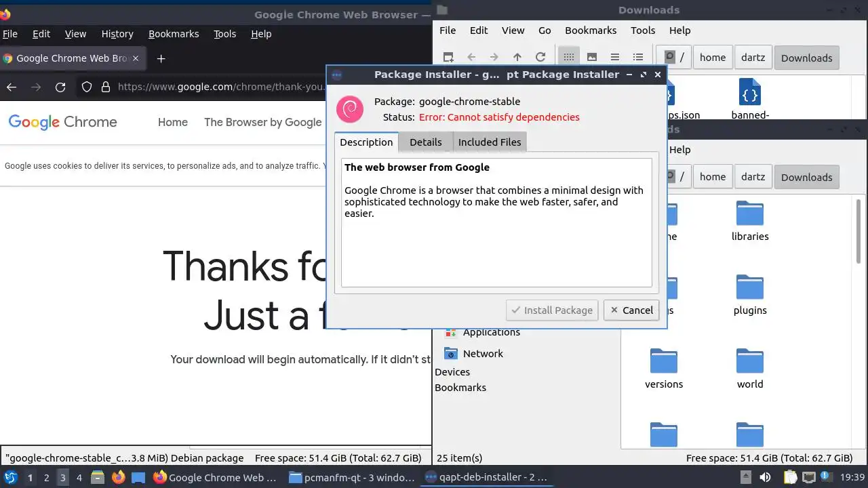Click "Error: Cannot satisfy dependencies" status text
This screenshot has height=488, width=868.
click(x=499, y=117)
